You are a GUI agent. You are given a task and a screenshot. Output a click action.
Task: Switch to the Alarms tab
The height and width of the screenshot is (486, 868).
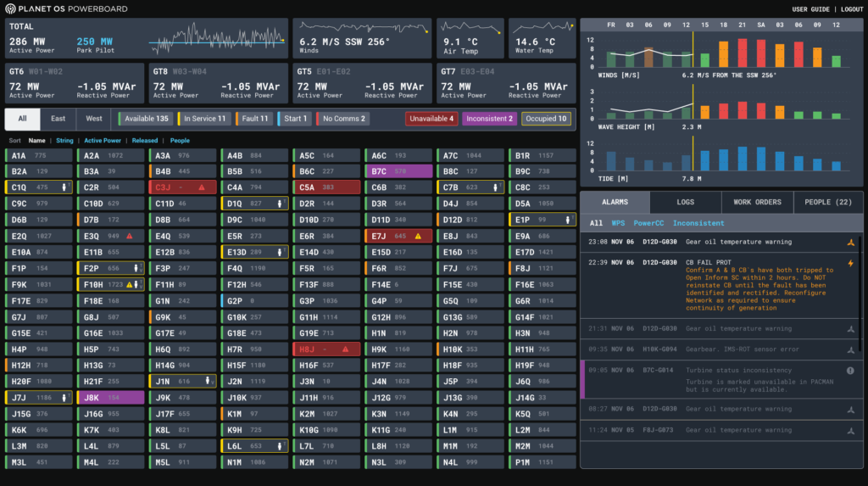point(615,202)
